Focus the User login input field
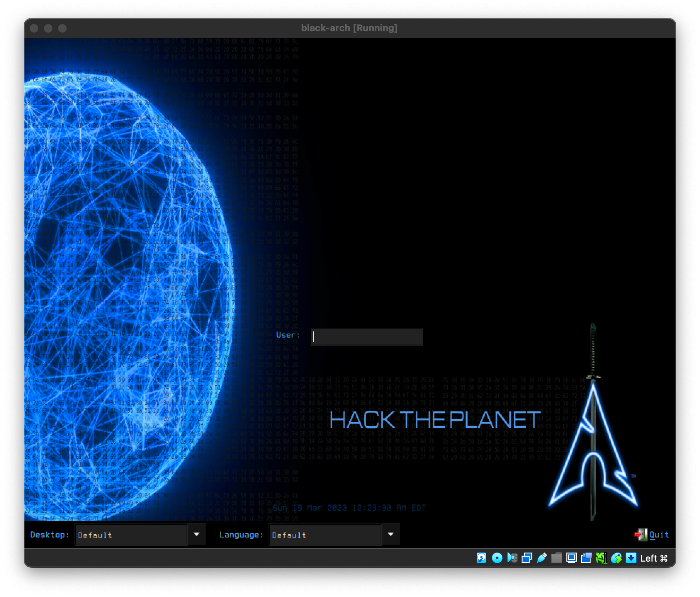This screenshot has width=700, height=597. point(366,337)
